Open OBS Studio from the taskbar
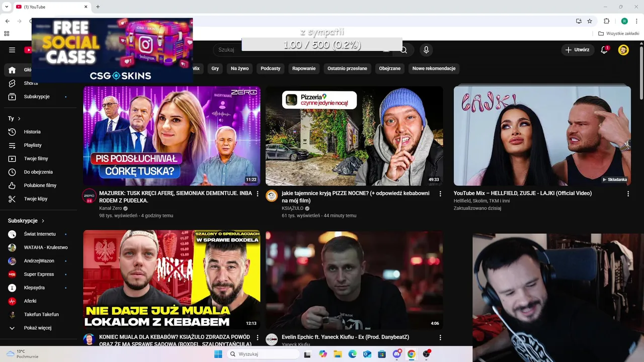This screenshot has height=362, width=644. point(427,354)
